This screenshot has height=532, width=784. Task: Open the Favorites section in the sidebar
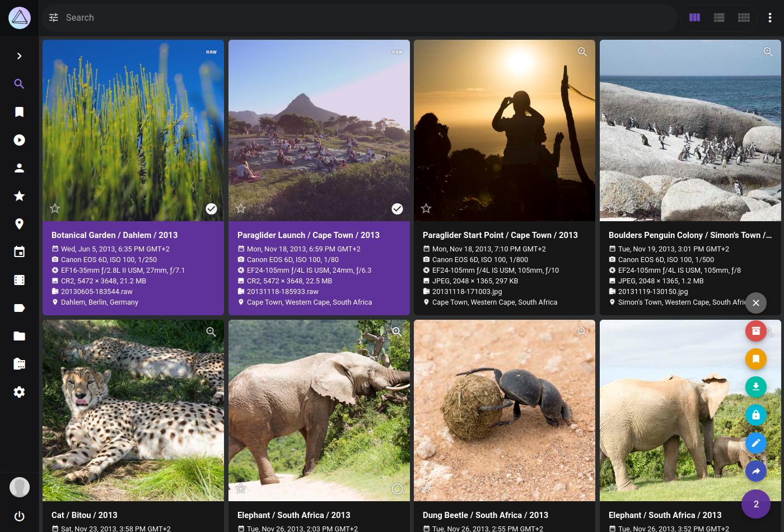click(x=19, y=196)
